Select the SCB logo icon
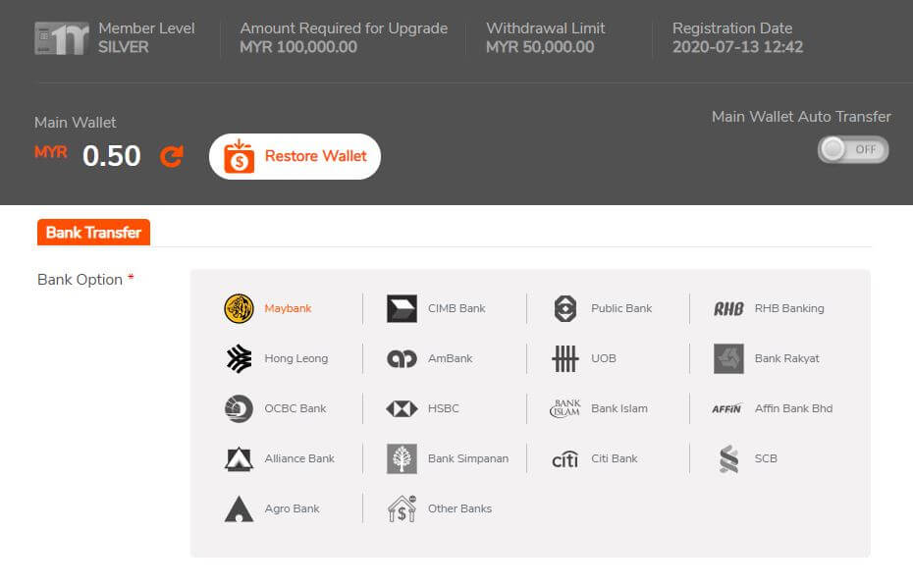This screenshot has width=913, height=588. point(728,458)
